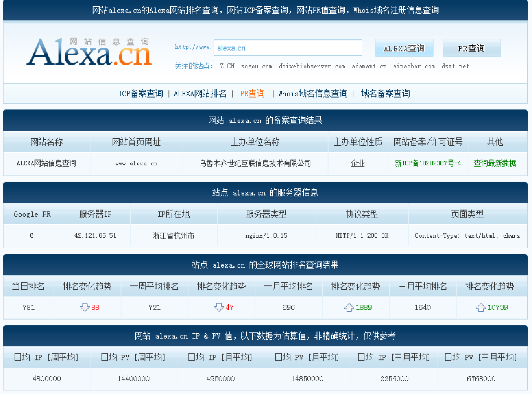Click the 三月平均排名 column header
The width and height of the screenshot is (532, 394).
[x=422, y=286]
